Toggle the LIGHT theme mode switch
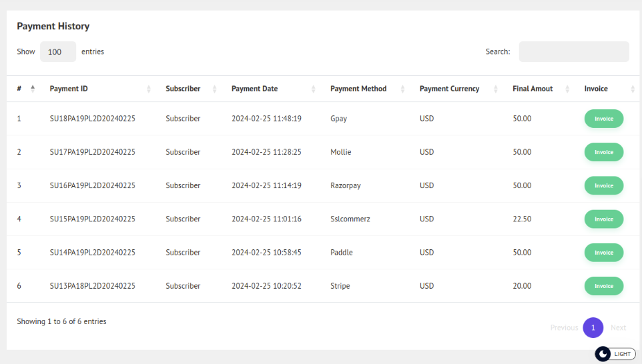The height and width of the screenshot is (364, 642). [615, 354]
